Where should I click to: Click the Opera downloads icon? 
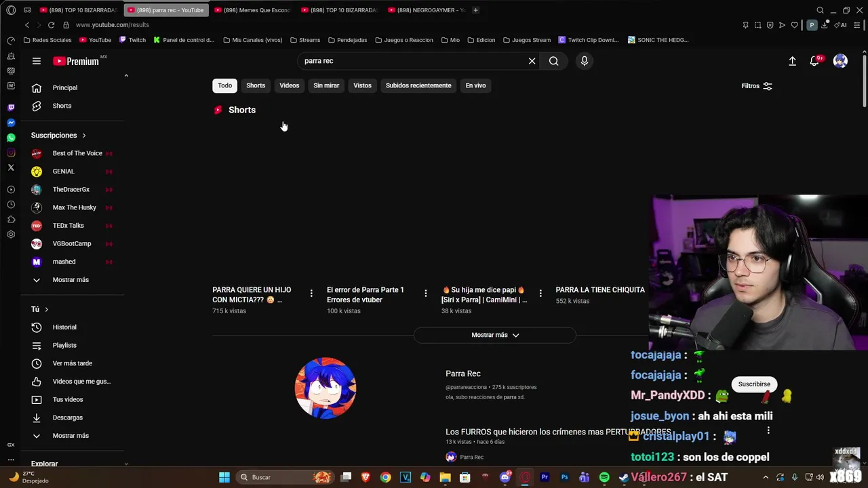pos(825,25)
